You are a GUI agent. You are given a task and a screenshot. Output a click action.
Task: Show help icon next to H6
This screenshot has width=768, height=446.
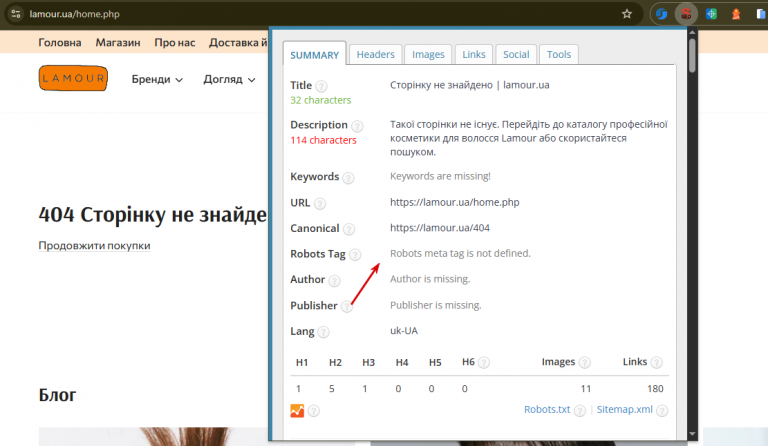(x=483, y=362)
